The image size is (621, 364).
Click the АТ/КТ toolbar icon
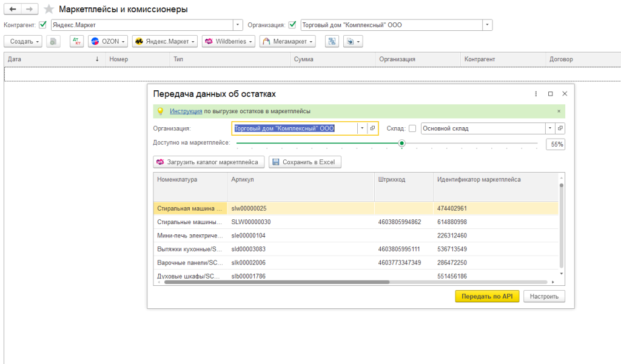(76, 41)
